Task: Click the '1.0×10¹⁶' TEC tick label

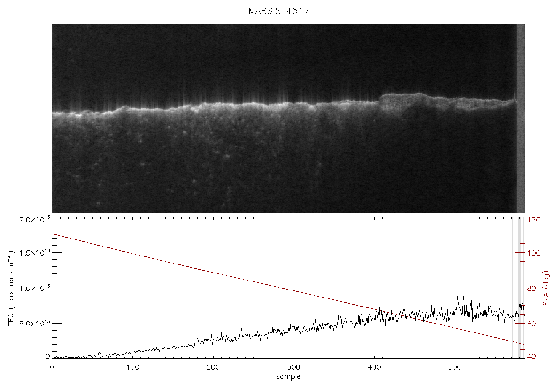Action: click(x=34, y=288)
